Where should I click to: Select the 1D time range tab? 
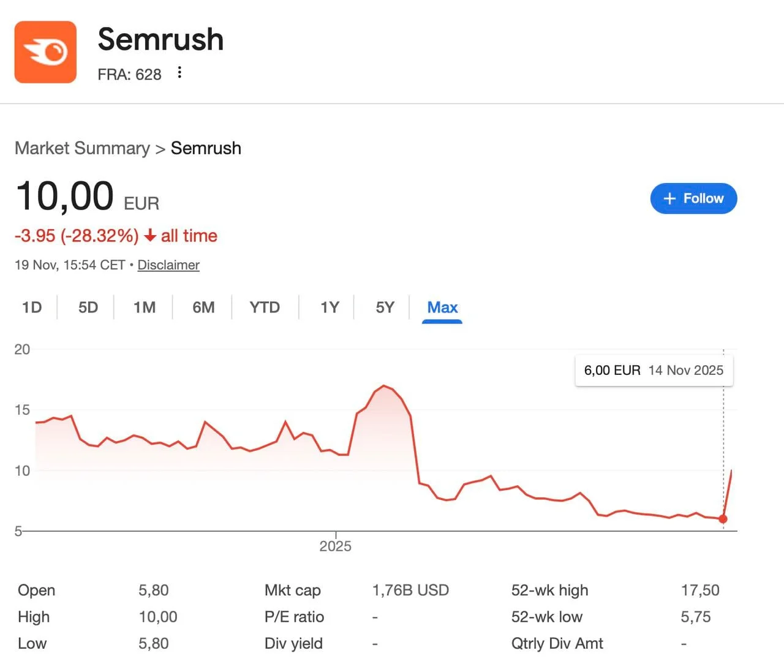tap(32, 308)
